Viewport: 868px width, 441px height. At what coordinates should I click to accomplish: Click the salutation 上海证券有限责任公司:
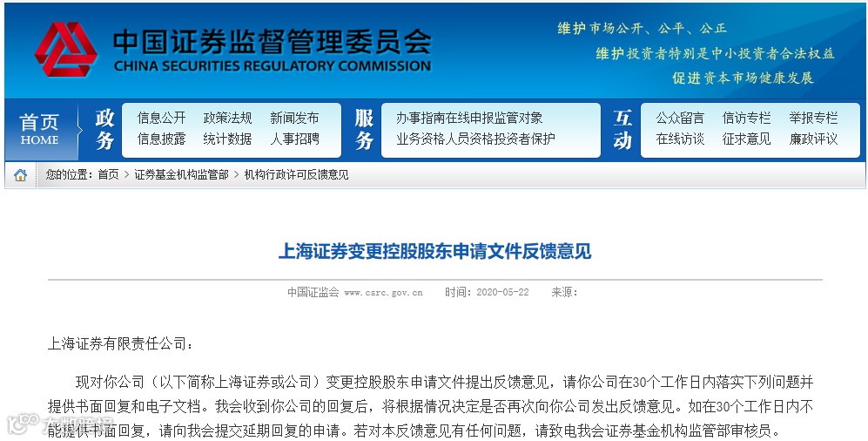tap(121, 344)
